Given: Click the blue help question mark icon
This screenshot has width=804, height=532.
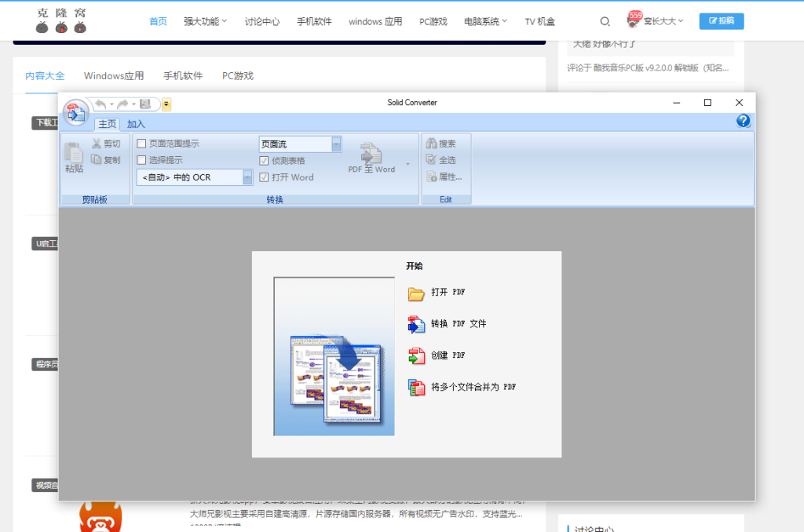Looking at the screenshot, I should 743,121.
